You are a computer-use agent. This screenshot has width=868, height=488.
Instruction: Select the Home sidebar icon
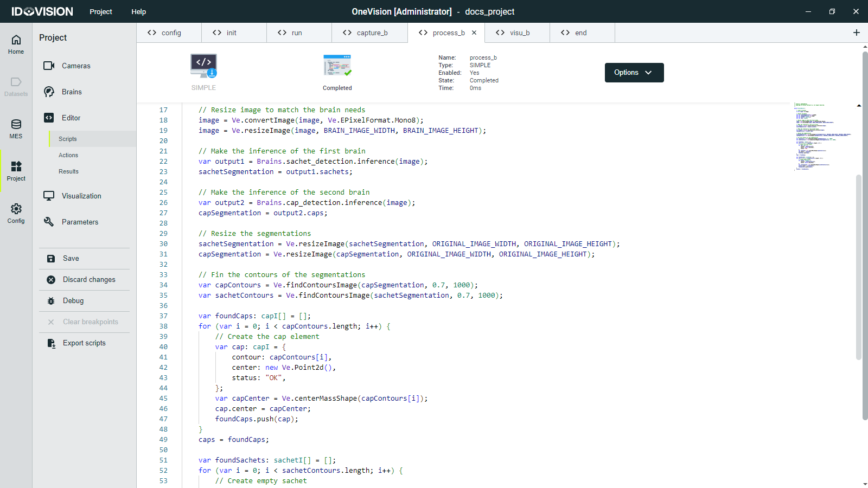point(16,43)
